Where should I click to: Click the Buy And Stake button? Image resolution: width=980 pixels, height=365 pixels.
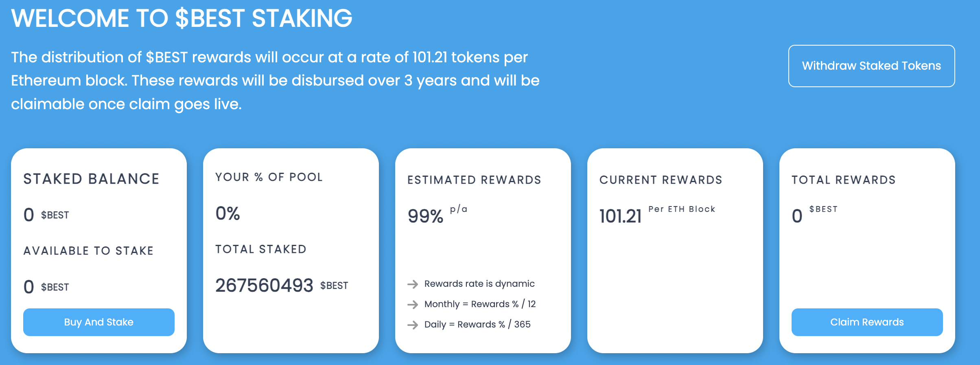coord(99,322)
